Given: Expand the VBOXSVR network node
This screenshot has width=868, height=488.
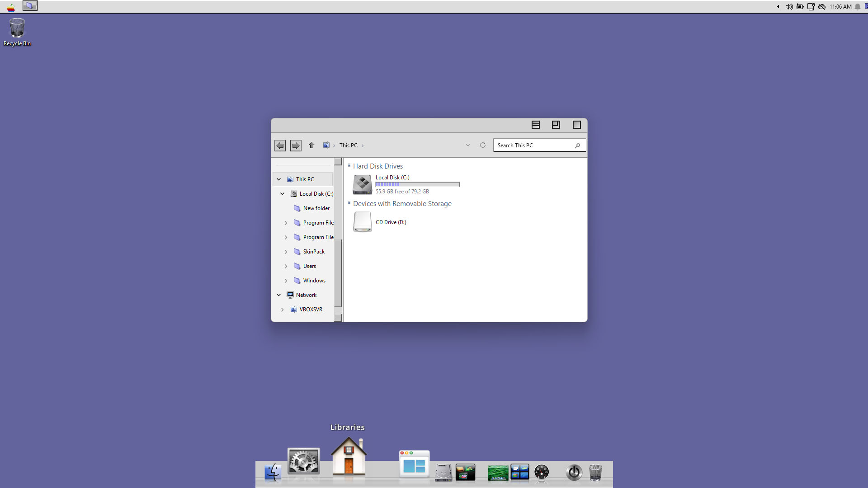Looking at the screenshot, I should pyautogui.click(x=282, y=310).
